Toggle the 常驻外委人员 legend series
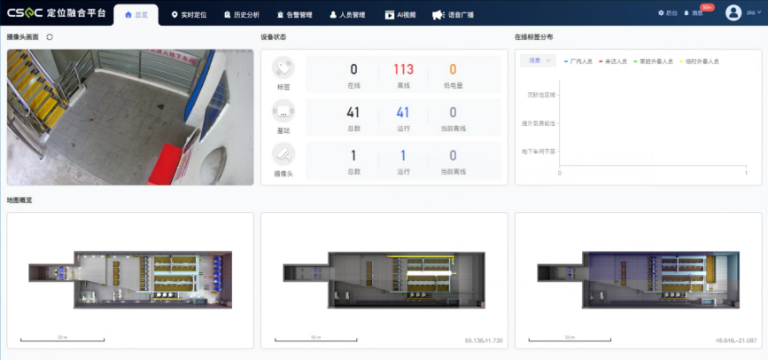This screenshot has width=768, height=360. (653, 62)
